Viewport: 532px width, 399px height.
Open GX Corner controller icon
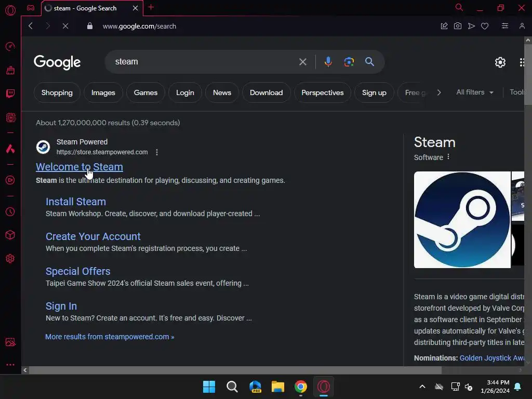pyautogui.click(x=31, y=8)
